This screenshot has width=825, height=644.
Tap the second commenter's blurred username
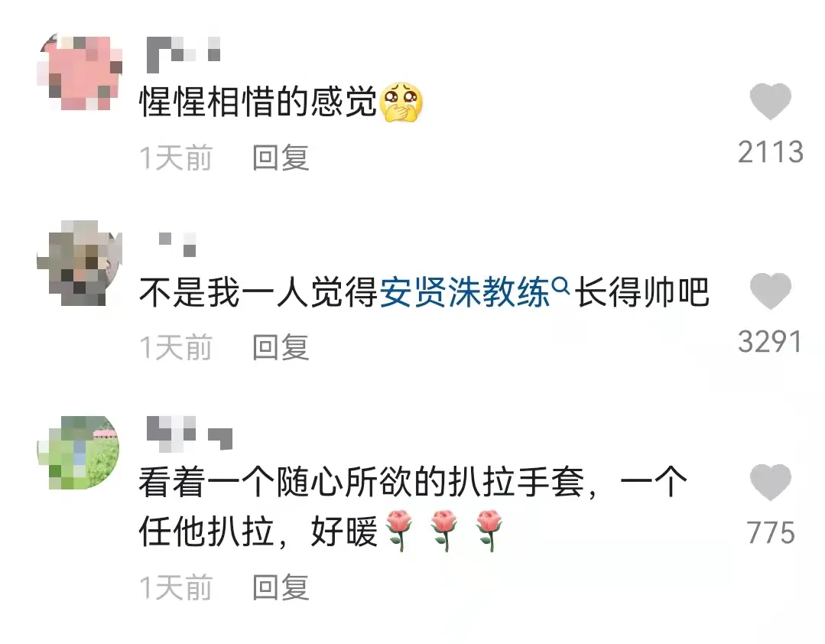click(177, 244)
